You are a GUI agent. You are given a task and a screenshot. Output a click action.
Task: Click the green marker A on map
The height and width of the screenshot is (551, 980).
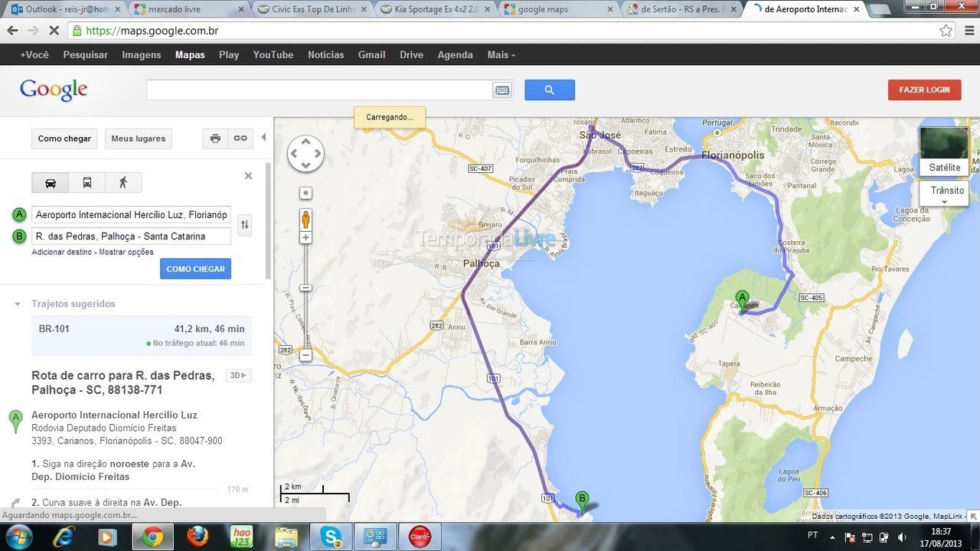coord(741,302)
